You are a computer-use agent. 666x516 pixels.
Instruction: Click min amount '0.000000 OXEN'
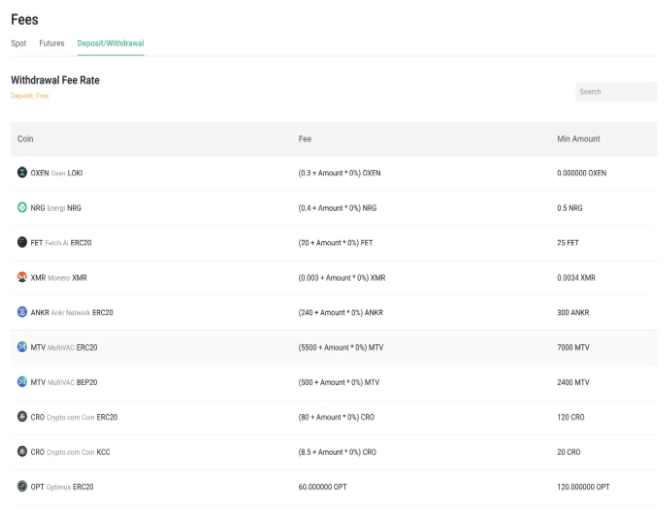(582, 173)
